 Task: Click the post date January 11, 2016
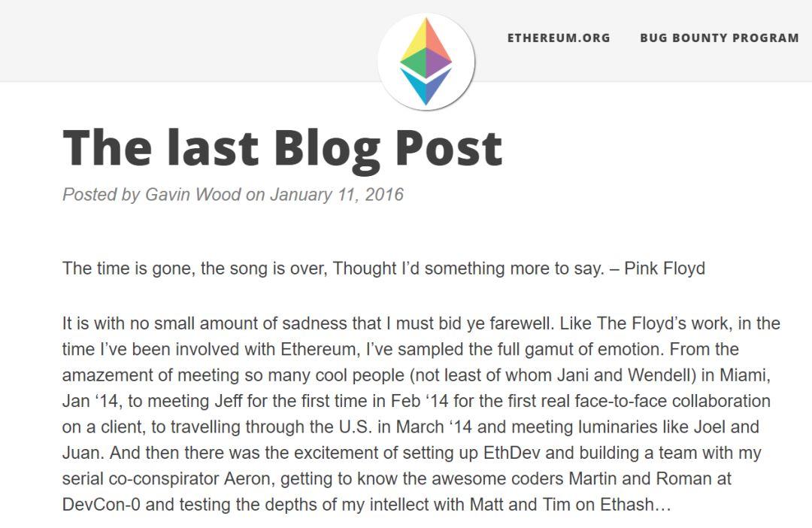337,194
